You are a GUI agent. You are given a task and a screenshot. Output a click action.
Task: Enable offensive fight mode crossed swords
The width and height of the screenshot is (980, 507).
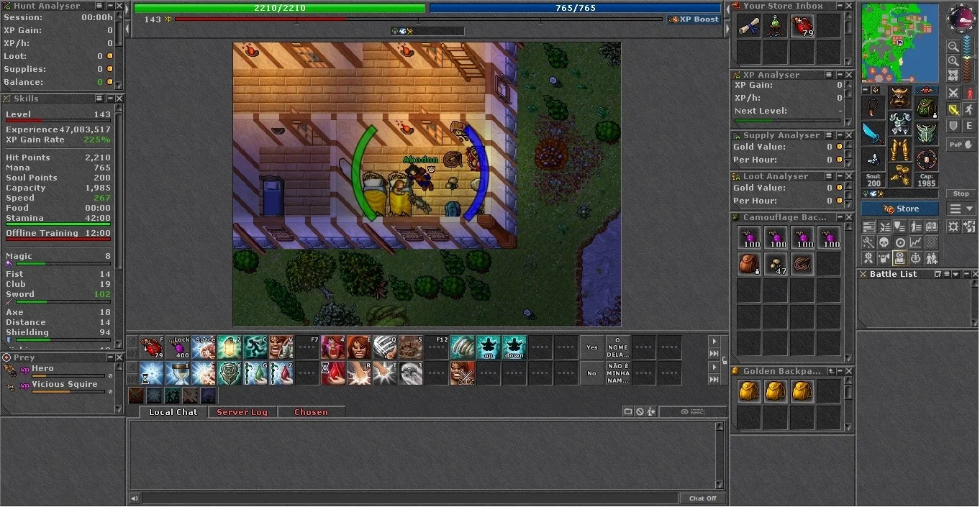click(x=953, y=93)
